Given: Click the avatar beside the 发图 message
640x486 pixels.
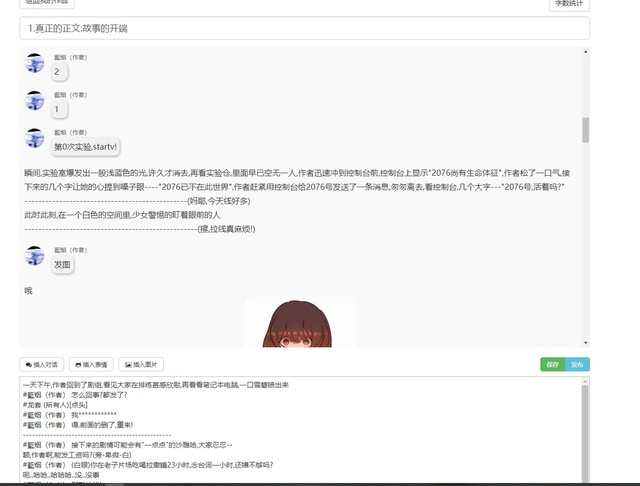Looking at the screenshot, I should tap(35, 256).
